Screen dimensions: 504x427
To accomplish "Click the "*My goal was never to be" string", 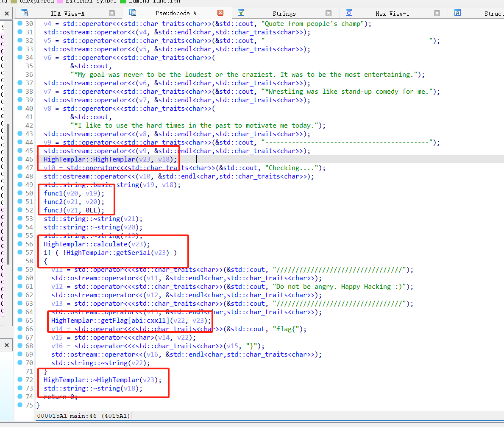I will (x=244, y=75).
